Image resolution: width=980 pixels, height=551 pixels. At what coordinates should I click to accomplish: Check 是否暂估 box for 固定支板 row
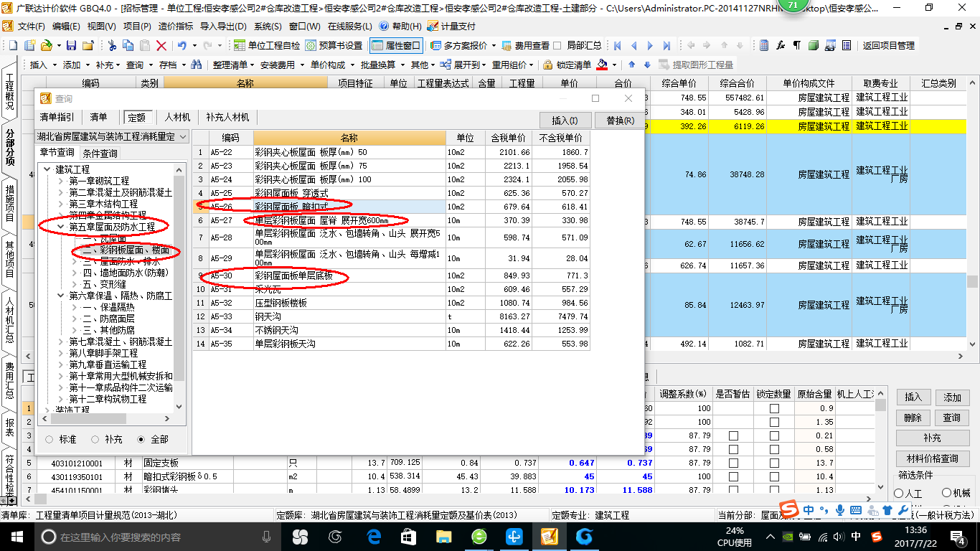(733, 463)
